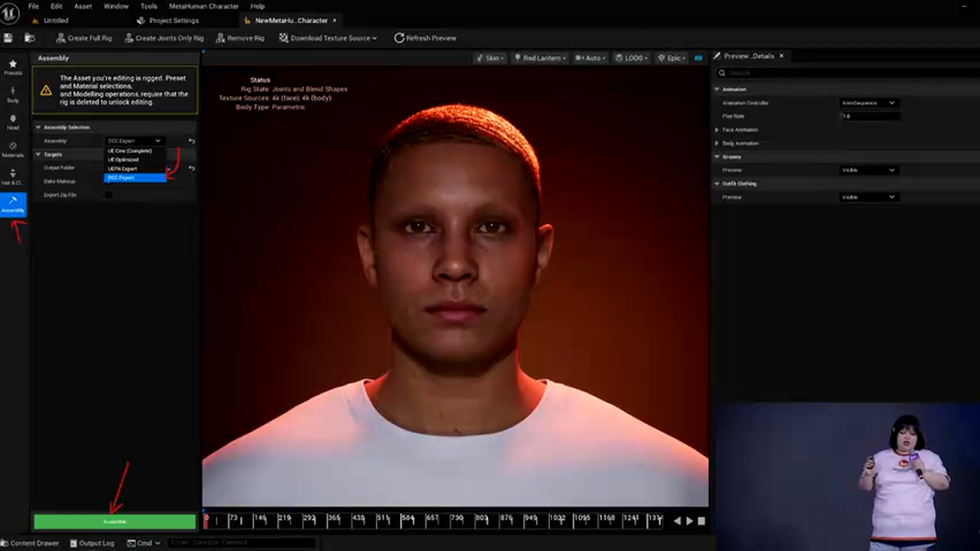
Task: Click the save icon in toolbar
Action: tap(8, 37)
